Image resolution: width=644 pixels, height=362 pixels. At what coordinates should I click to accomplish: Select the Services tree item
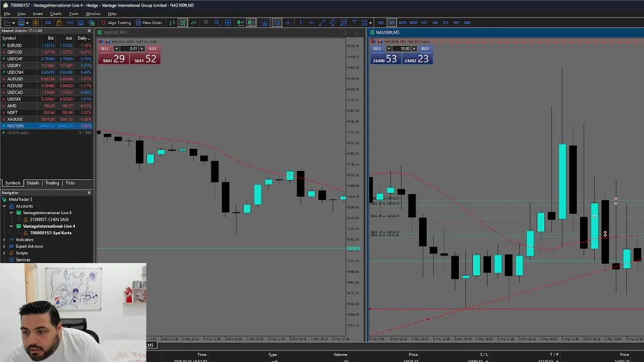click(x=23, y=260)
